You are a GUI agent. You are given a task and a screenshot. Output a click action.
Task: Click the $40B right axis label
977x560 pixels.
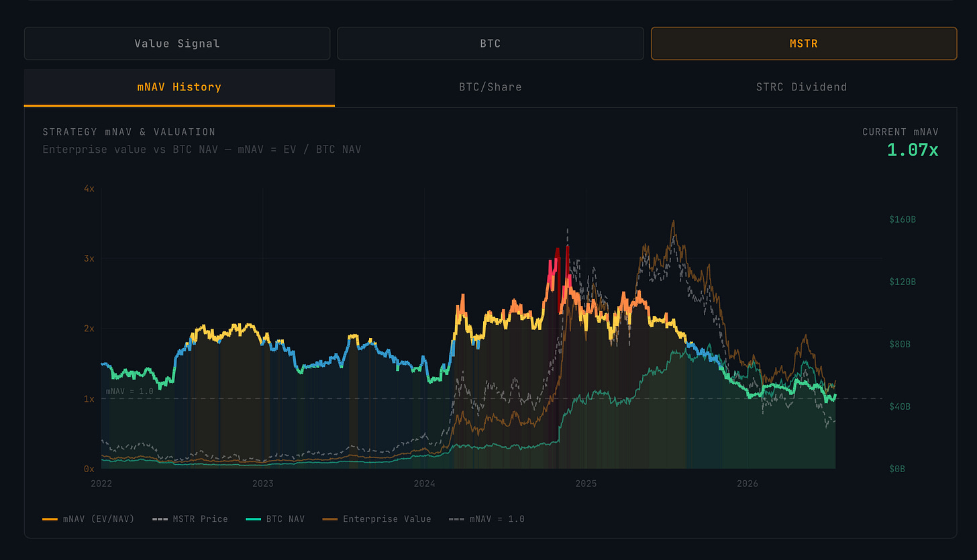point(900,406)
